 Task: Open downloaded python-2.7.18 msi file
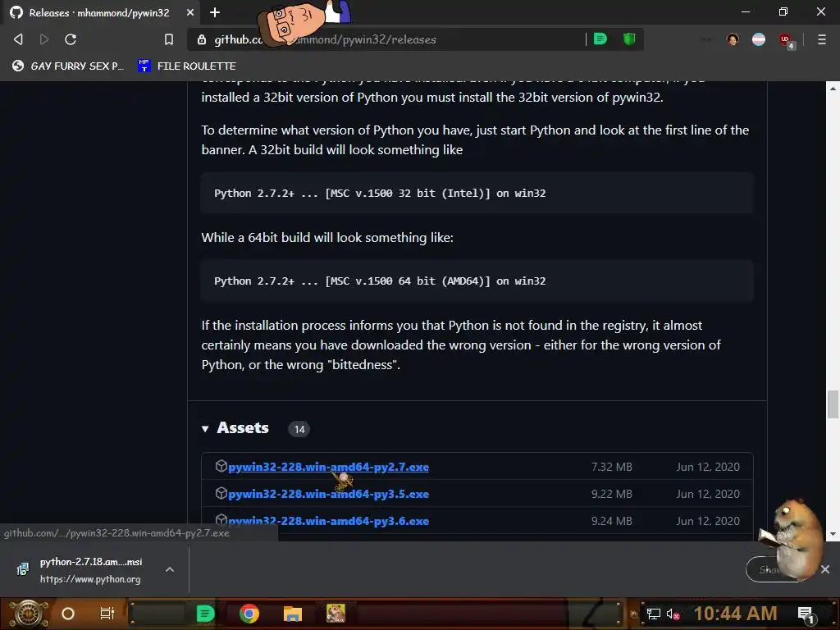point(90,569)
